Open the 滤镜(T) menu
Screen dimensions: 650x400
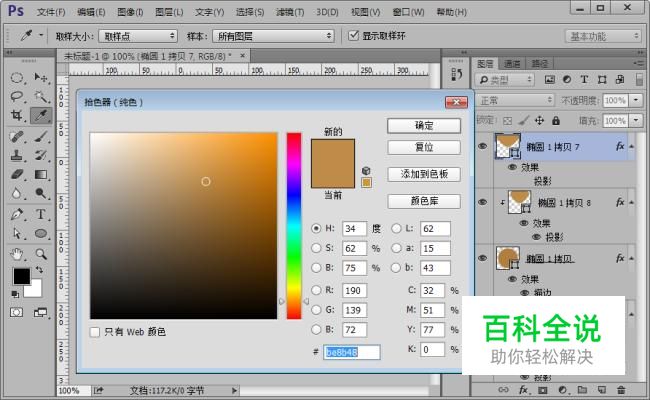(290, 12)
